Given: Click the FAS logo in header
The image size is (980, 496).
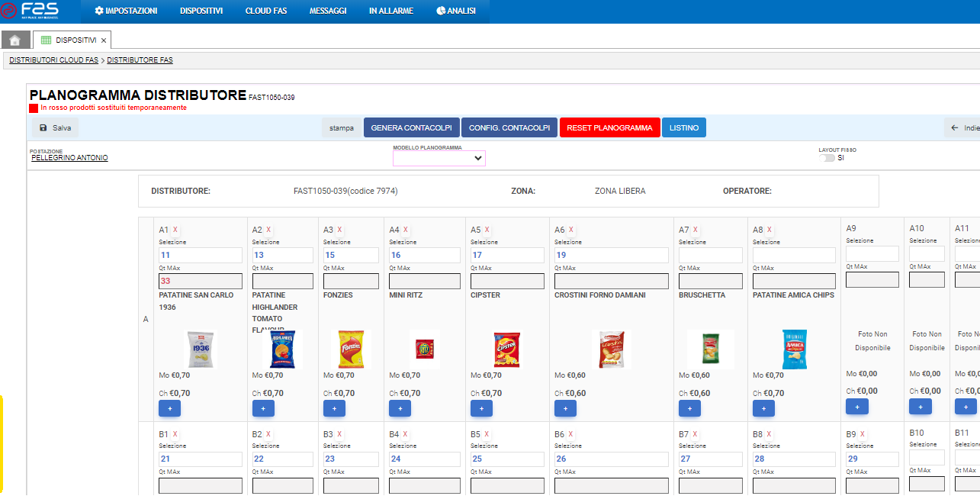Looking at the screenshot, I should coord(30,11).
